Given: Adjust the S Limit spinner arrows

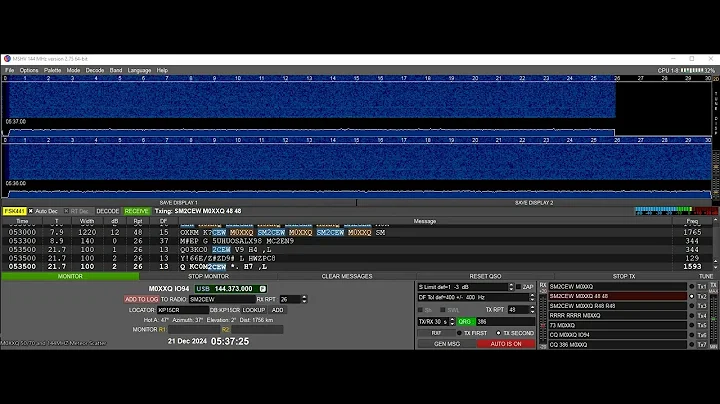Looking at the screenshot, I should [x=511, y=287].
